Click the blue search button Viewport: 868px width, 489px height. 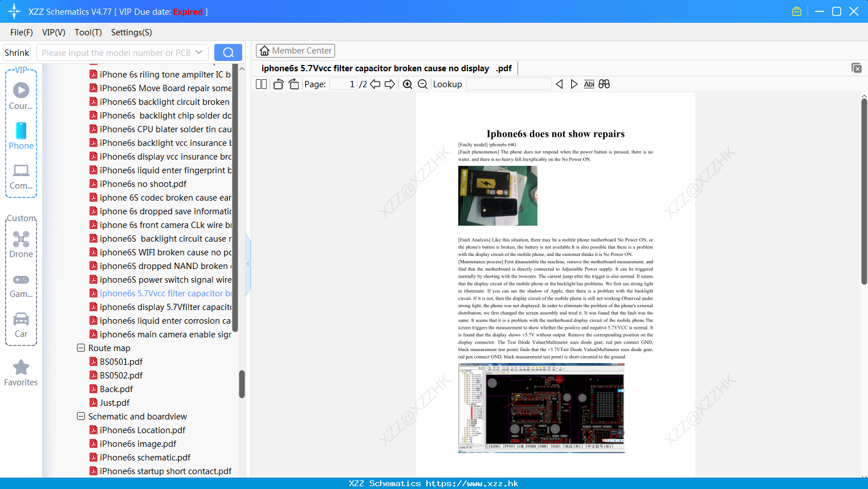(228, 52)
